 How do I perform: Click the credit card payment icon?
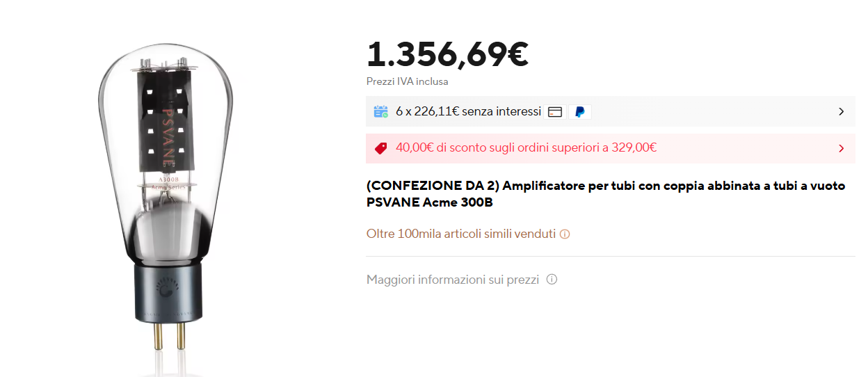coord(555,112)
